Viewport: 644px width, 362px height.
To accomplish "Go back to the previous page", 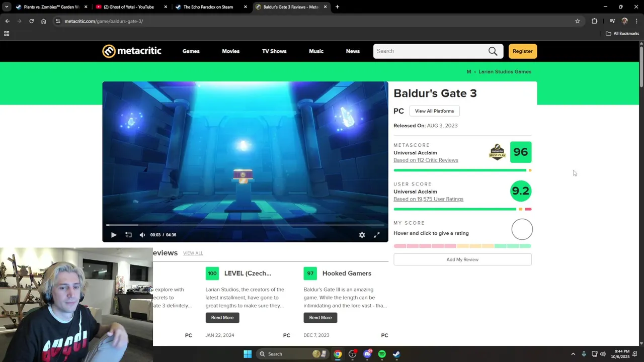I will [x=7, y=21].
